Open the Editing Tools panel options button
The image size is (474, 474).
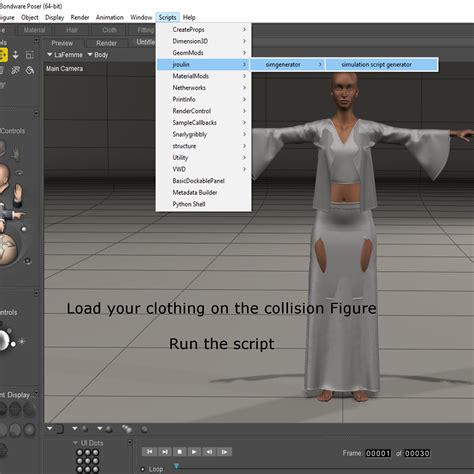[x=36, y=41]
